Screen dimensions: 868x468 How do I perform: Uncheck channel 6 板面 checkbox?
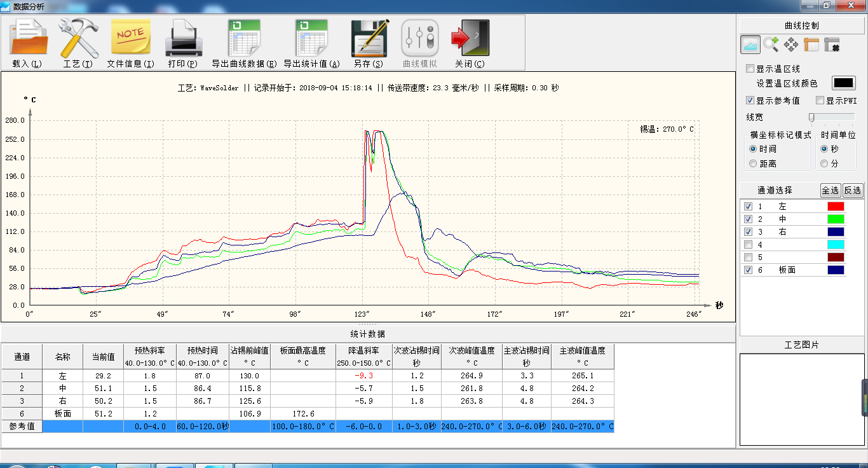[748, 270]
